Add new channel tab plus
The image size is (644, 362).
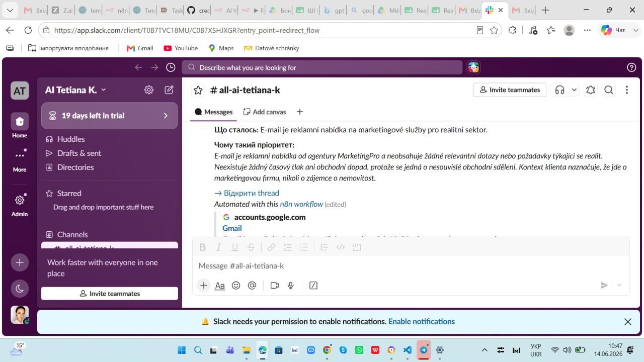pos(300,112)
